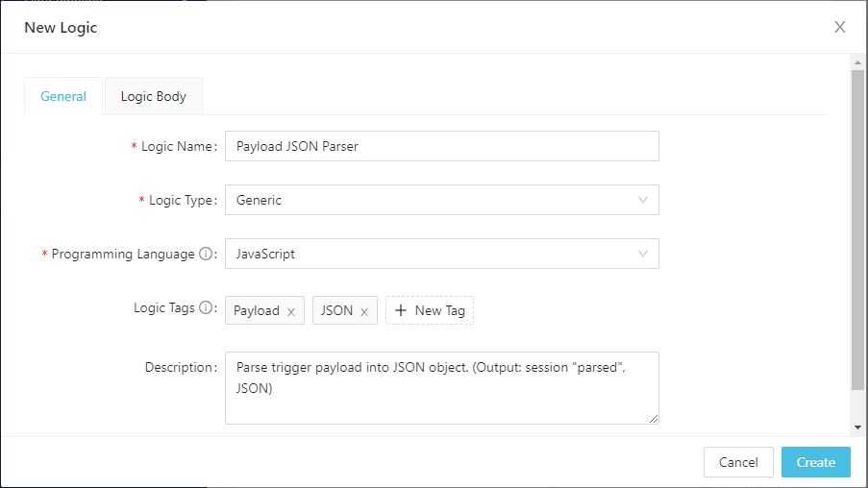Viewport: 868px width, 488px height.
Task: Click the Logic Name input field
Action: click(441, 146)
